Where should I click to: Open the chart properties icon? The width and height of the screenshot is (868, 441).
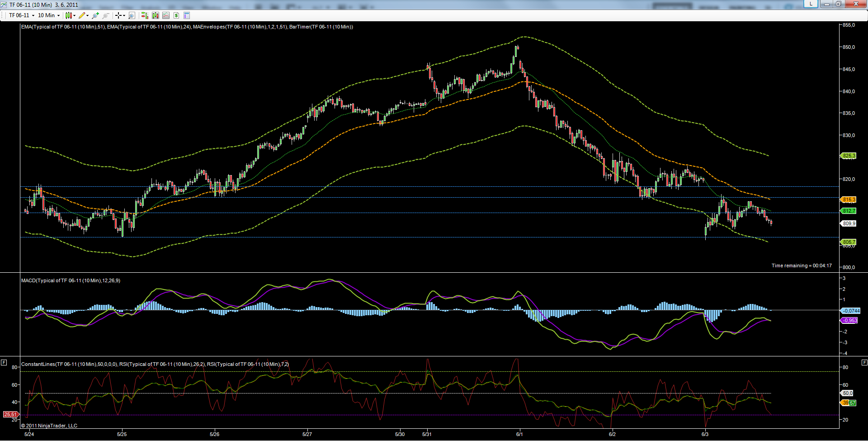187,15
